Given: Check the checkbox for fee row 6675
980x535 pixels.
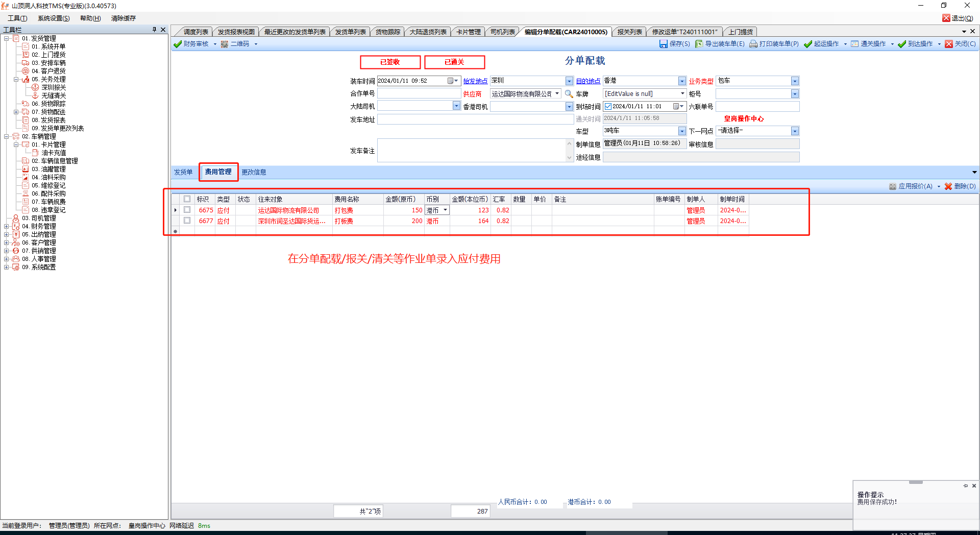Looking at the screenshot, I should click(187, 210).
